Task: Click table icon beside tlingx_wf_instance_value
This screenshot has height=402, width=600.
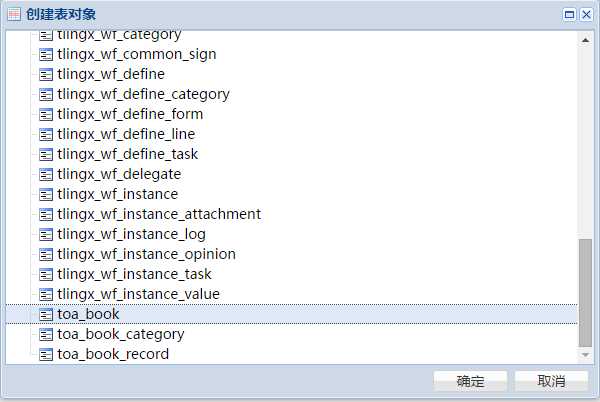Action: 46,295
